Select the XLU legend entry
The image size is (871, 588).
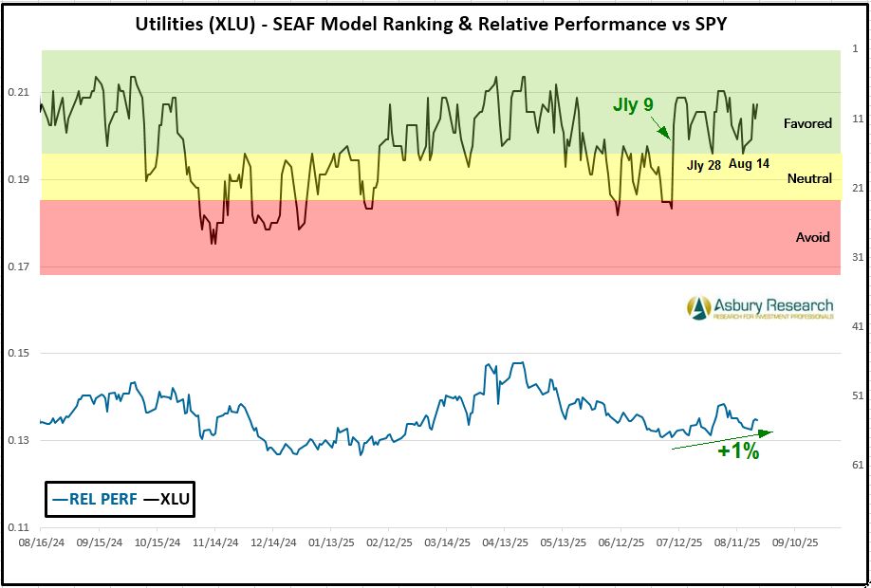(x=167, y=498)
